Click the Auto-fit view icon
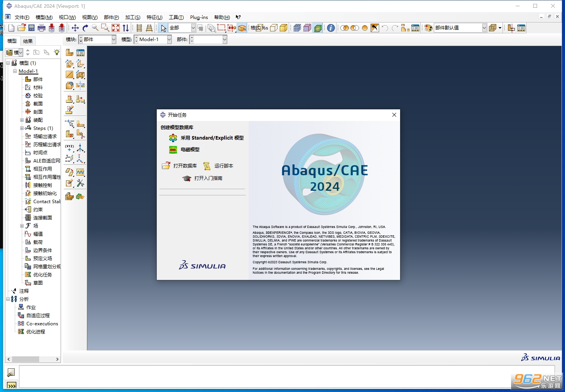 116,28
